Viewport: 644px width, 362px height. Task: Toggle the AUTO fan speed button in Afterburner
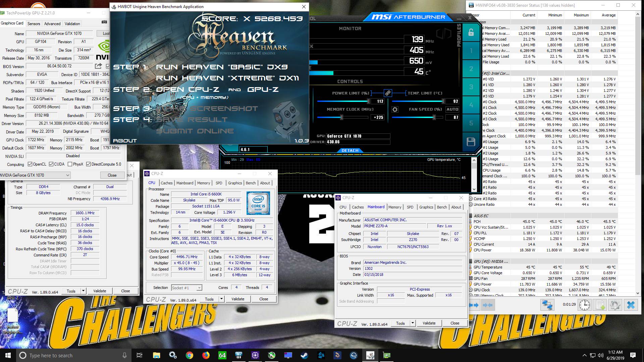click(452, 109)
